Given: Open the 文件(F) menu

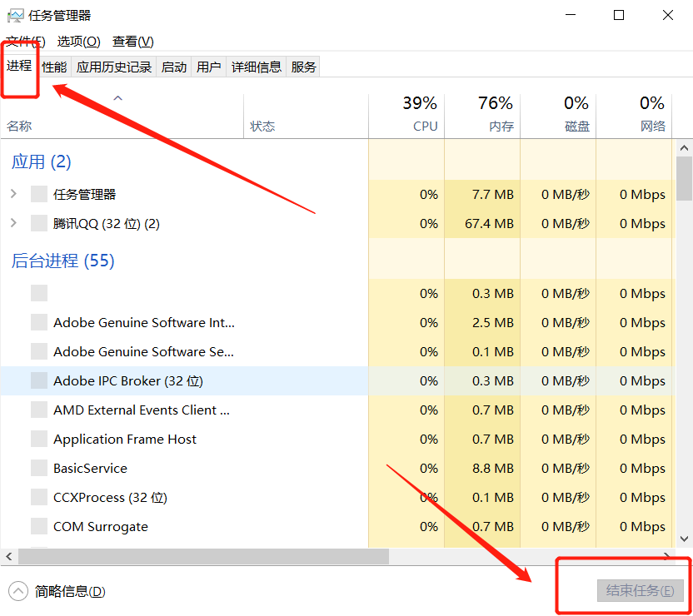Looking at the screenshot, I should pos(26,42).
